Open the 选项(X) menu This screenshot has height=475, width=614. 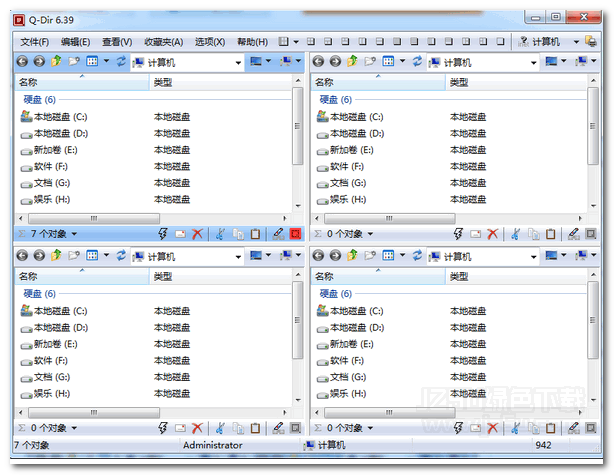[x=210, y=42]
